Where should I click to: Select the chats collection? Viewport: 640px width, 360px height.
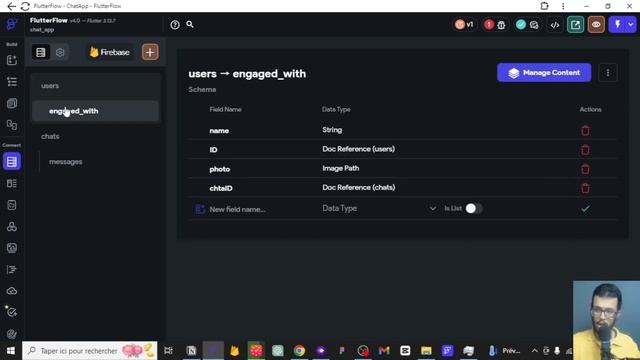96,136
